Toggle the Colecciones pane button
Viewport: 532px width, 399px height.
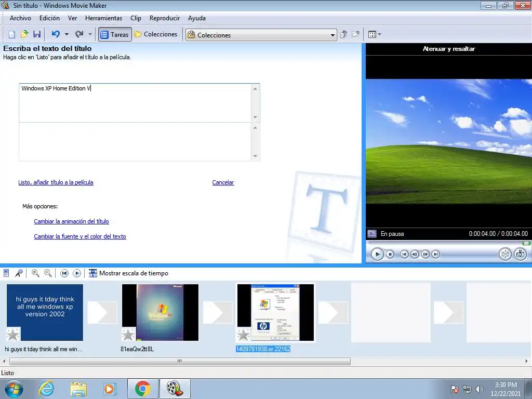pos(156,34)
